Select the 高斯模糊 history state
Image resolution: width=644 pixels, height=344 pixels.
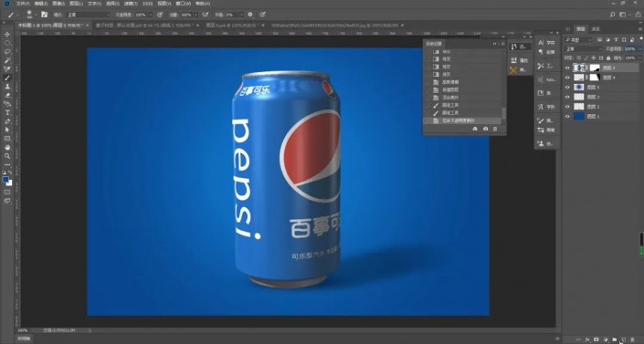coord(450,82)
